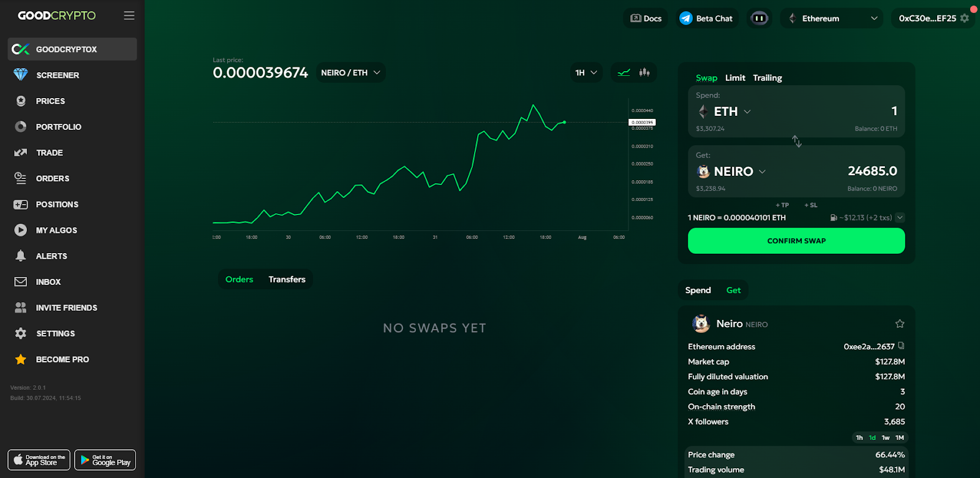The height and width of the screenshot is (478, 980).
Task: Expand the gas fee details chevron
Action: (x=900, y=218)
